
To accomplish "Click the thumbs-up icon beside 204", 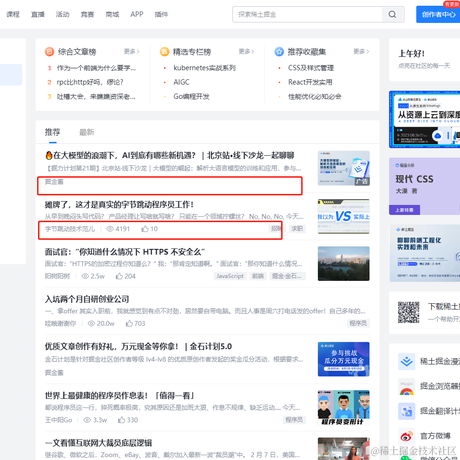I will 119,276.
